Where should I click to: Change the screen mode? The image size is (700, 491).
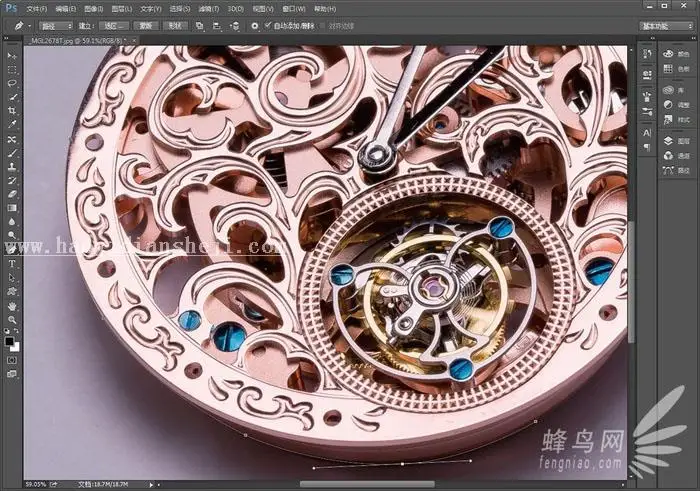point(12,374)
